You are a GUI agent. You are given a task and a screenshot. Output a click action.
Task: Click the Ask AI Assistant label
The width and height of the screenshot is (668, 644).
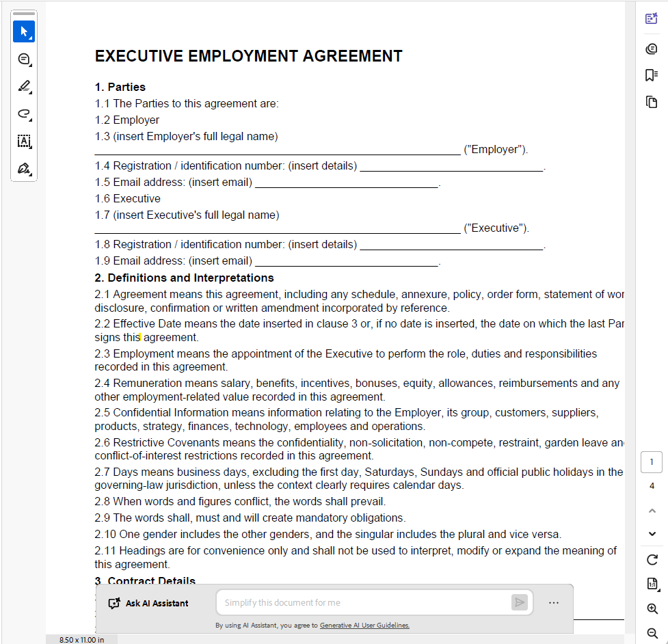click(148, 603)
